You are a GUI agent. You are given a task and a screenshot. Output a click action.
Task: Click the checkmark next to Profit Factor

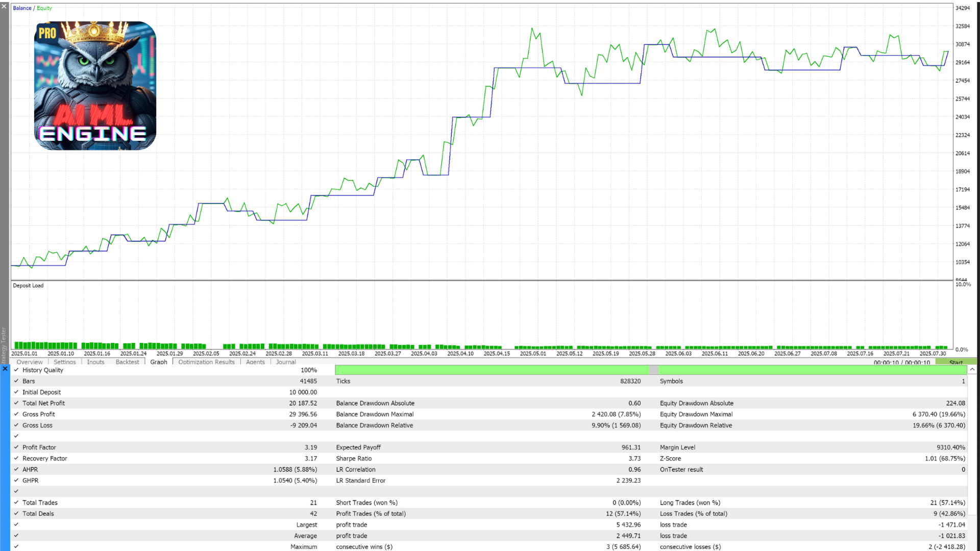coord(16,447)
